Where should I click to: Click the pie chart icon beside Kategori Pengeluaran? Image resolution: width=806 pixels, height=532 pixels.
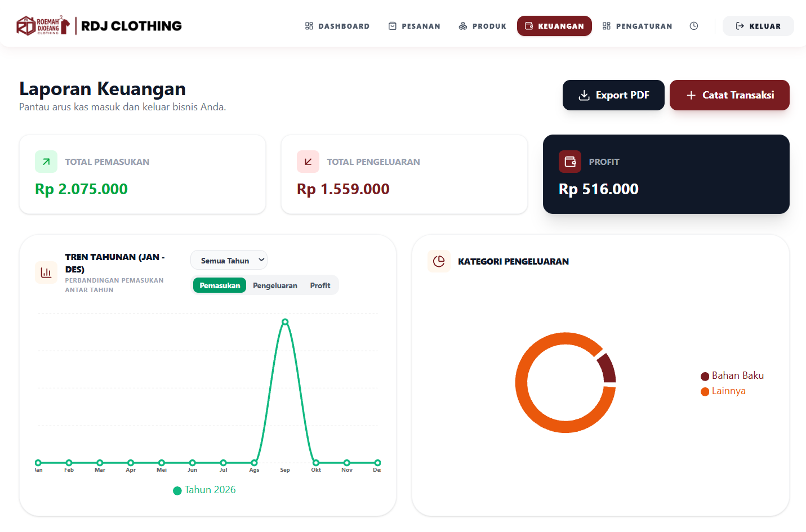pyautogui.click(x=439, y=261)
